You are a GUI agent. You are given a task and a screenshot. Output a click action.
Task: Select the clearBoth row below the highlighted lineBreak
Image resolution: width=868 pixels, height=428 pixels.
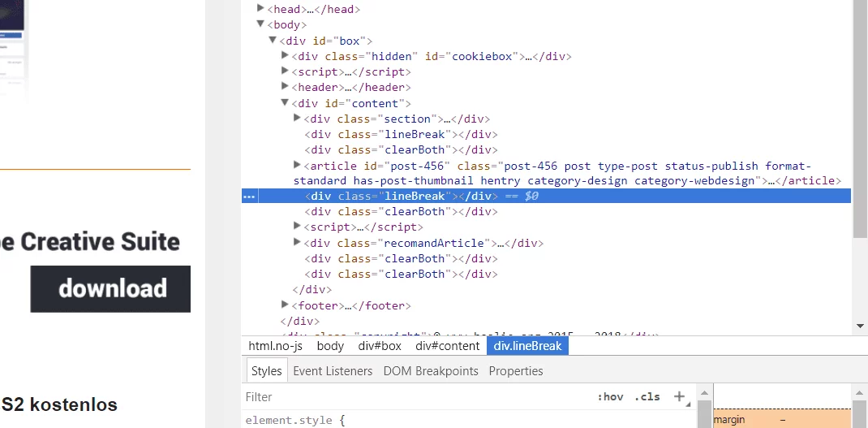coord(401,211)
